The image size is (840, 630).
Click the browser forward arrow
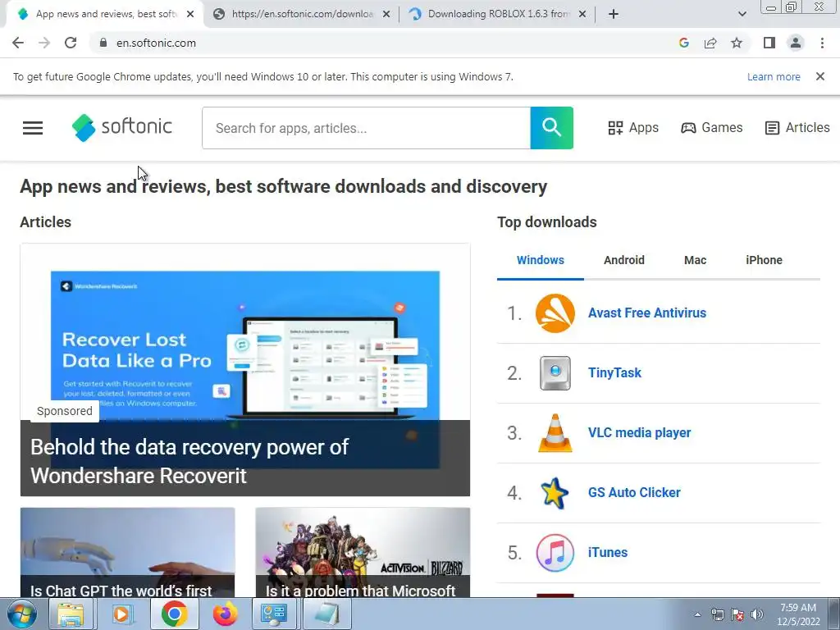click(44, 43)
